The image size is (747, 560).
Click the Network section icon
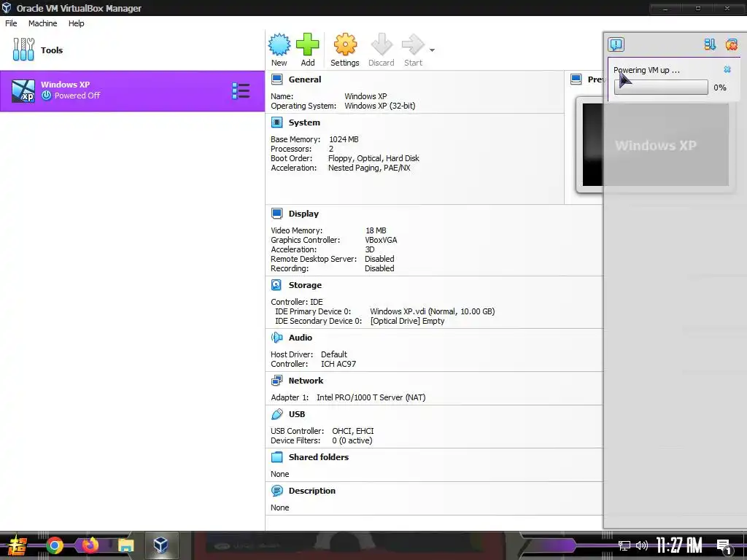point(276,381)
